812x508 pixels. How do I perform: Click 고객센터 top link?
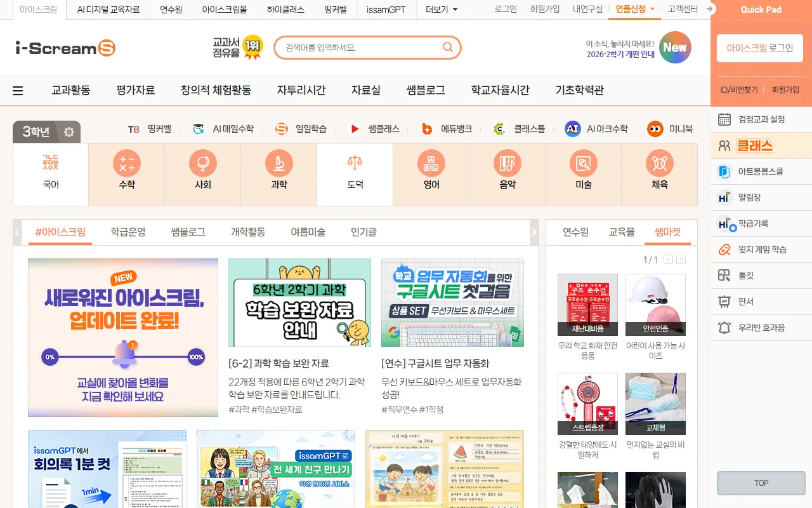pos(683,9)
